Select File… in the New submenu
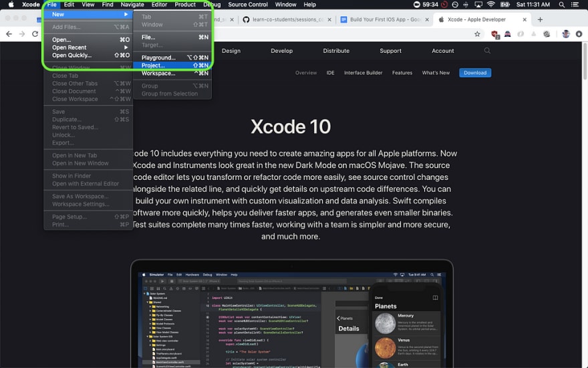This screenshot has height=368, width=588. (x=172, y=37)
